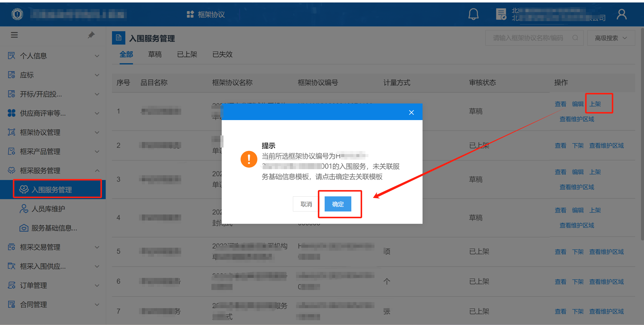This screenshot has width=644, height=325.
Task: Toggle the hamburger menu icon
Action: pos(14,35)
